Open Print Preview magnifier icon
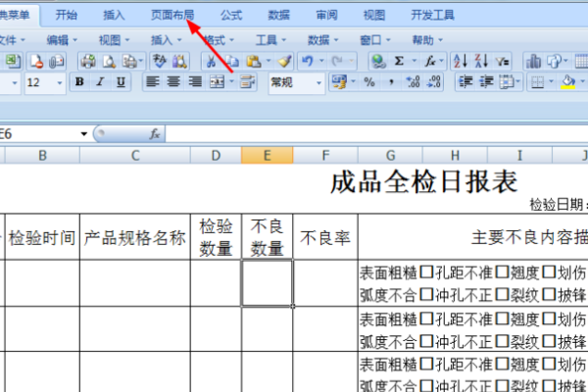Image resolution: width=588 pixels, height=392 pixels. point(109,61)
